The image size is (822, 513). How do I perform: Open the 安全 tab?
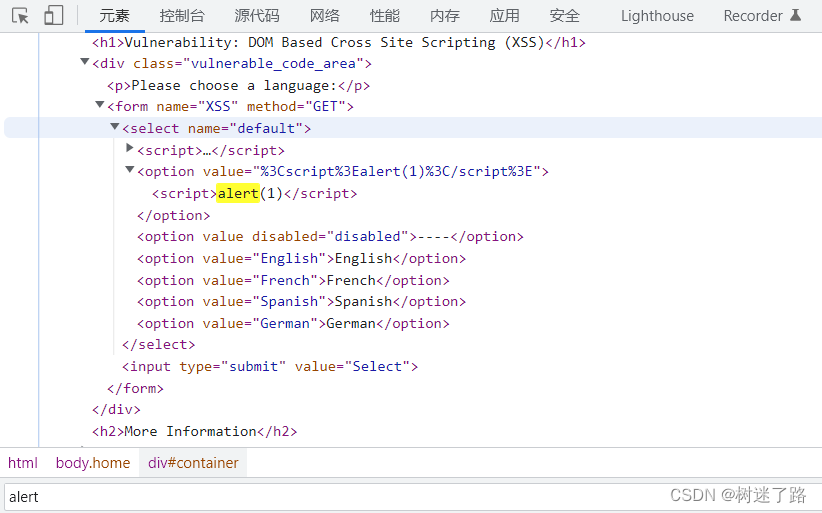[x=565, y=16]
